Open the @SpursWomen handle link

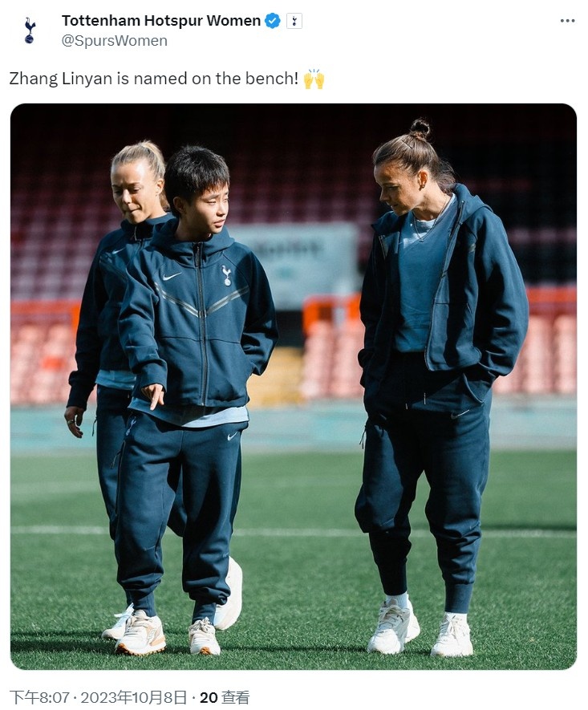point(115,41)
